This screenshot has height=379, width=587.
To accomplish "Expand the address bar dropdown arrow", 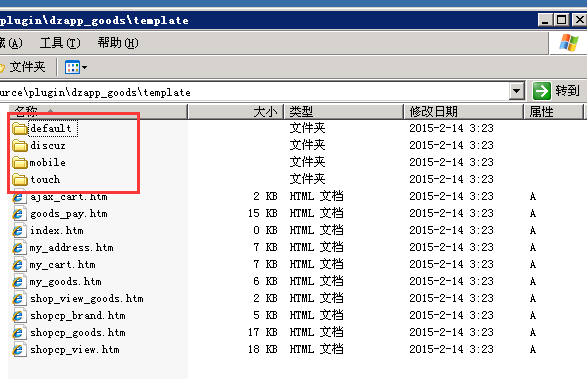I will pyautogui.click(x=517, y=91).
